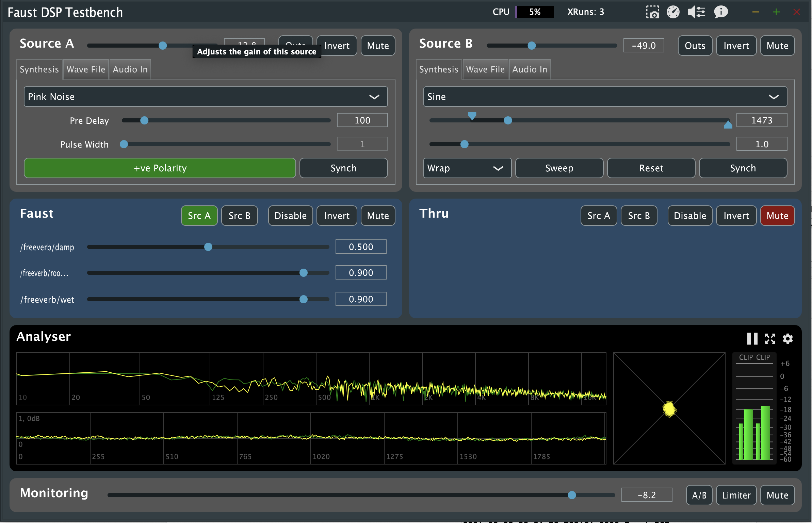The width and height of the screenshot is (812, 523).
Task: Open Analyser settings gear icon
Action: click(x=788, y=339)
